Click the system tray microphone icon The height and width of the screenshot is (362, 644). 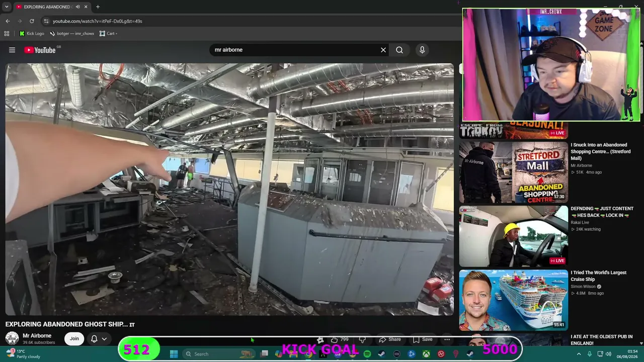click(590, 354)
